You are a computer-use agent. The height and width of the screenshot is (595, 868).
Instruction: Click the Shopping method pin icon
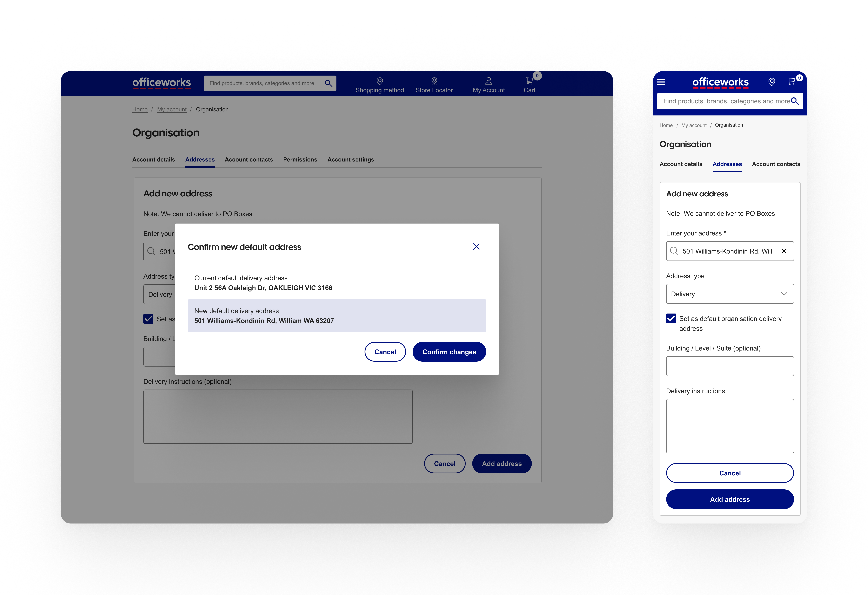tap(380, 81)
